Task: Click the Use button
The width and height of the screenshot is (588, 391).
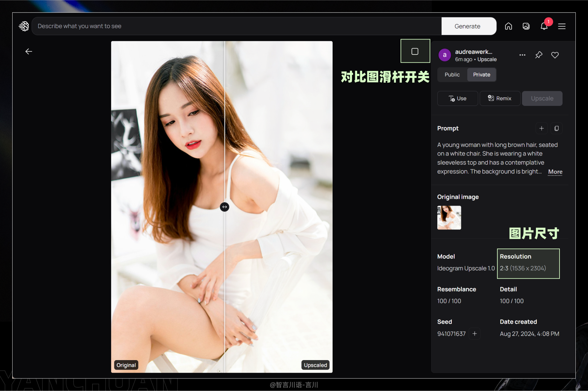Action: [x=458, y=99]
